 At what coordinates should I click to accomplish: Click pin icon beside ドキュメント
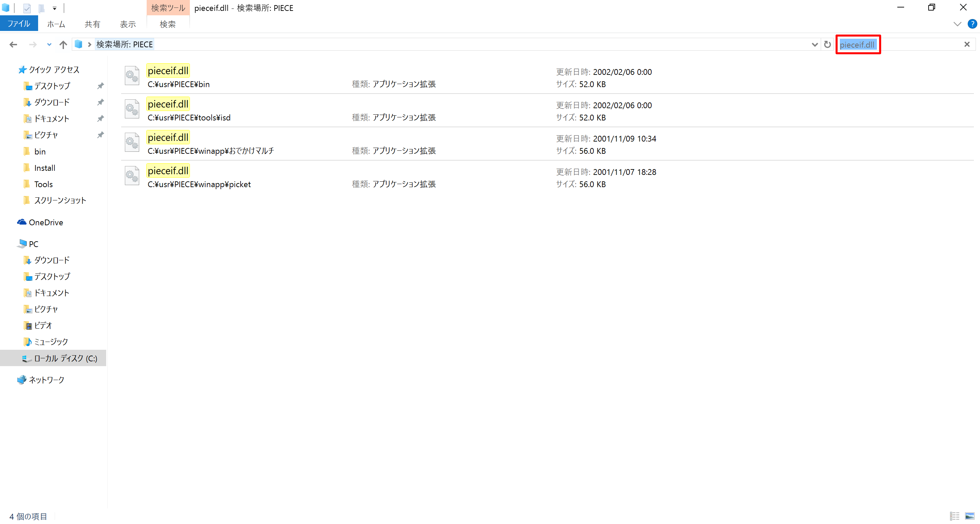100,119
